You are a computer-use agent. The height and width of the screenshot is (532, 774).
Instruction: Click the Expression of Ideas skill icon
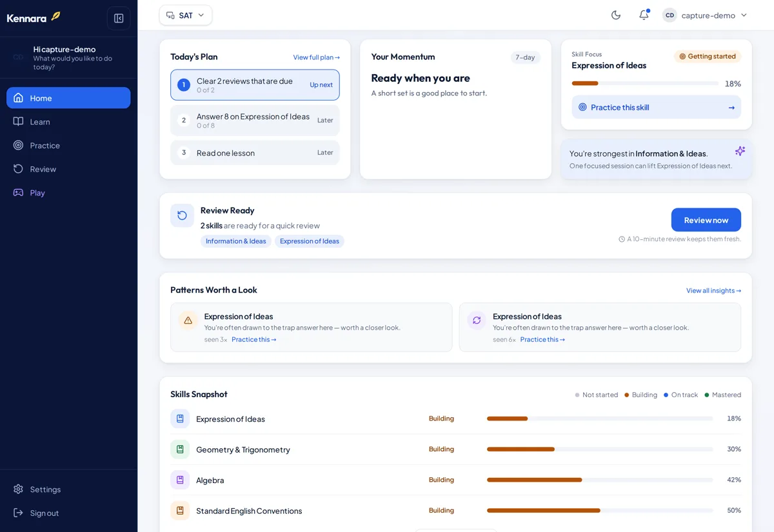point(180,419)
